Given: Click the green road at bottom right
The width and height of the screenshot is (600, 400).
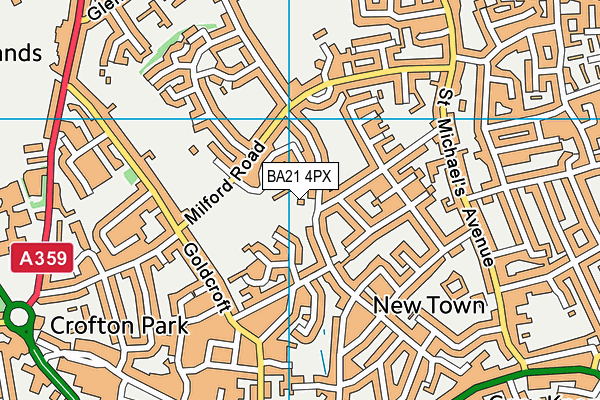Looking at the screenshot, I should click(528, 379).
